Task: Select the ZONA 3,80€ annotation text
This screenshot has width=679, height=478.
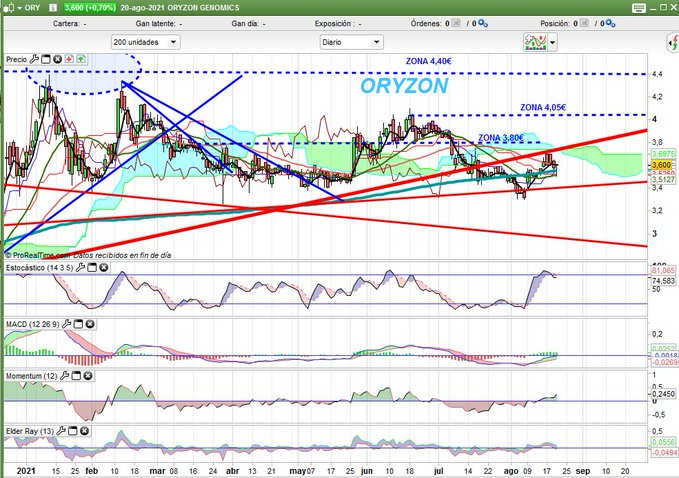Action: tap(501, 138)
